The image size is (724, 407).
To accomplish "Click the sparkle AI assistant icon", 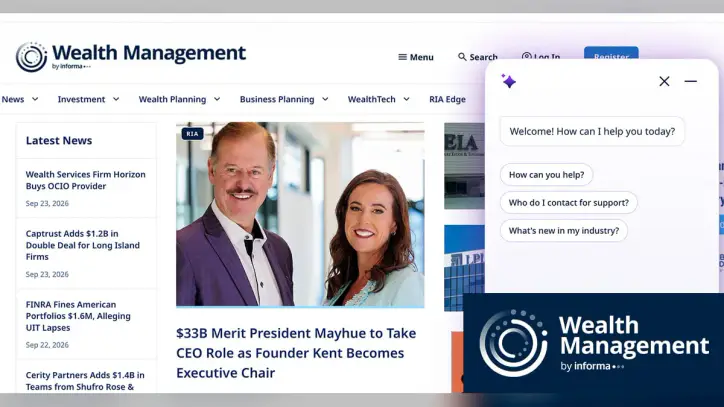I will [x=508, y=81].
